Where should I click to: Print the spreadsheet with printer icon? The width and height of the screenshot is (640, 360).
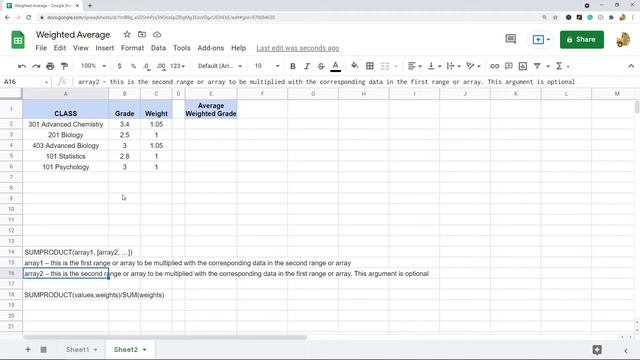click(50, 66)
